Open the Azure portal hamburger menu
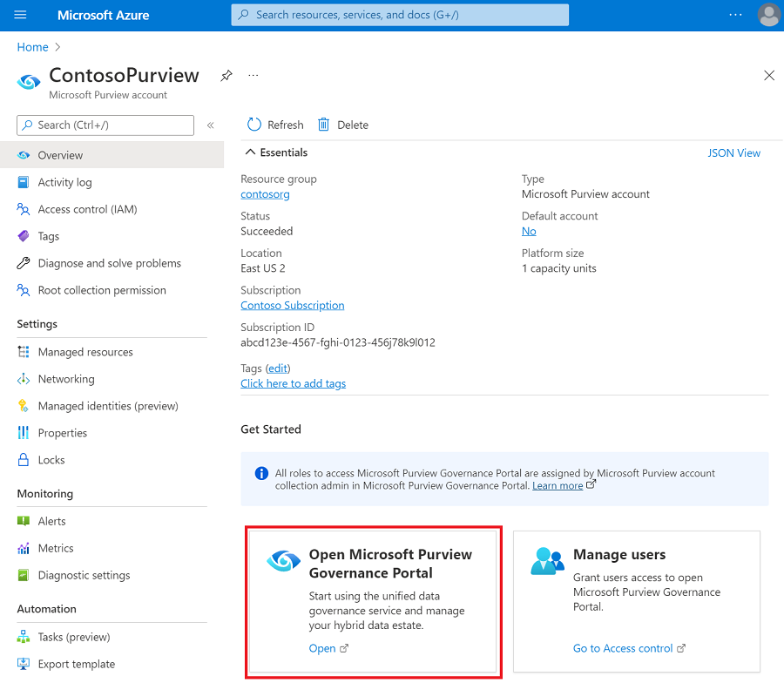The height and width of the screenshot is (683, 784). coord(19,15)
